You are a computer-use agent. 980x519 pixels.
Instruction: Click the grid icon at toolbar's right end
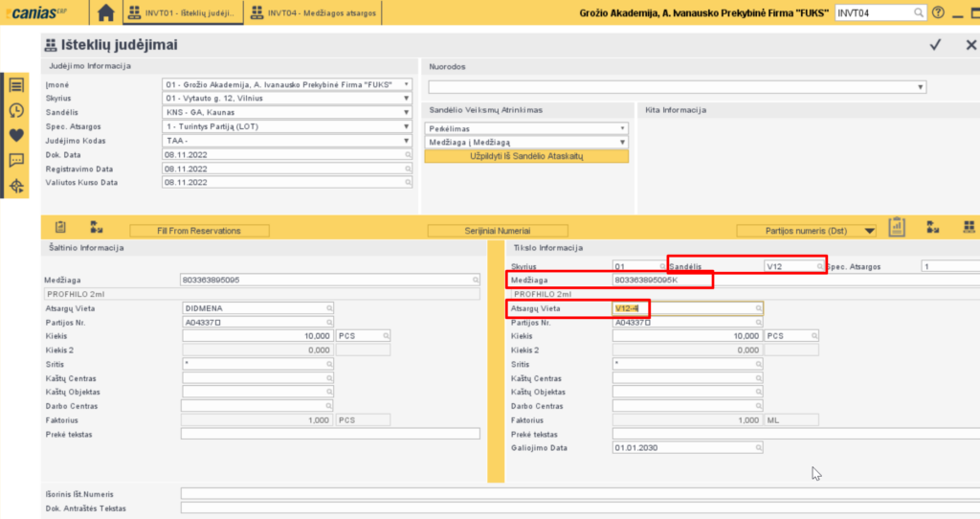[x=969, y=227]
